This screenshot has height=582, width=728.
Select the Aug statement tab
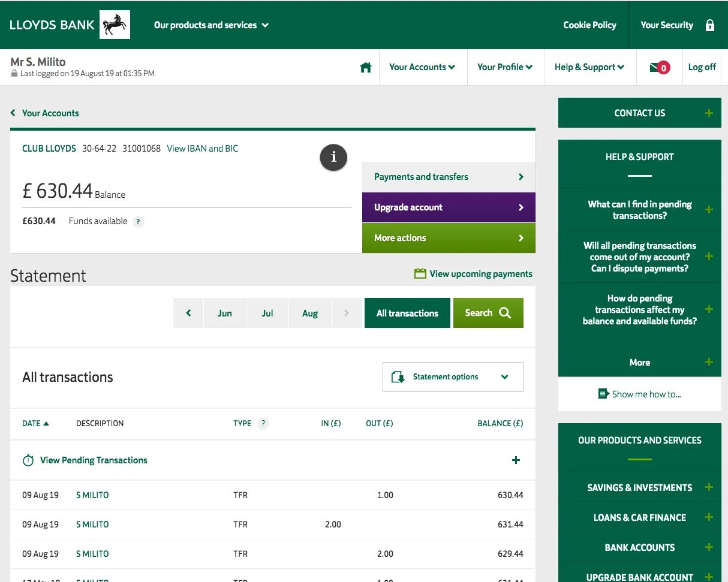(310, 313)
